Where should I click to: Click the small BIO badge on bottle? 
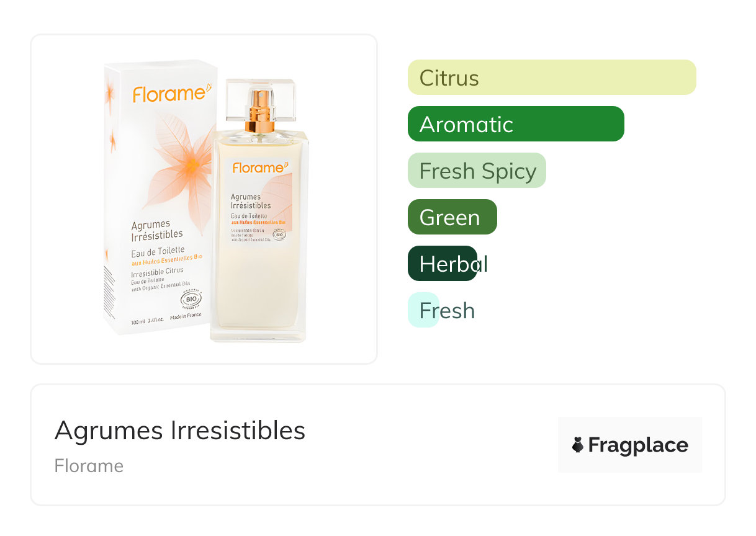tap(279, 235)
